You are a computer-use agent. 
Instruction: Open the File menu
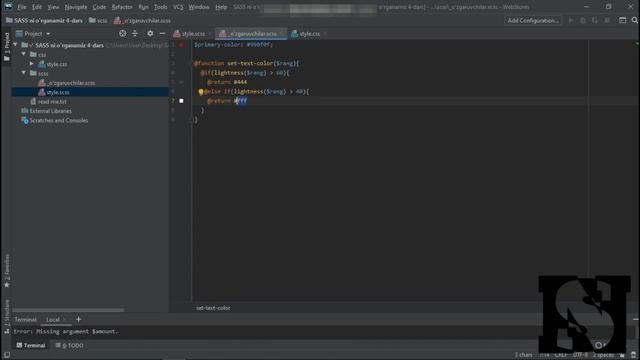point(22,7)
